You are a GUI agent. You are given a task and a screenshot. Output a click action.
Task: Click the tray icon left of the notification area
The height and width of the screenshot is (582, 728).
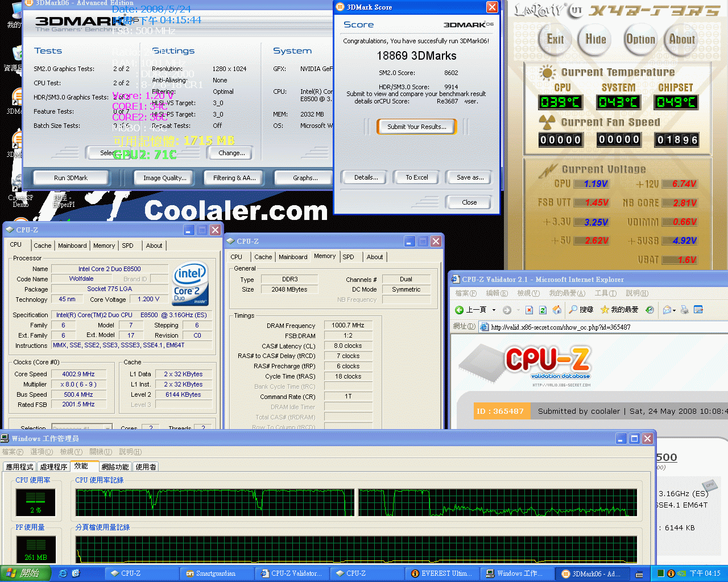(x=640, y=574)
